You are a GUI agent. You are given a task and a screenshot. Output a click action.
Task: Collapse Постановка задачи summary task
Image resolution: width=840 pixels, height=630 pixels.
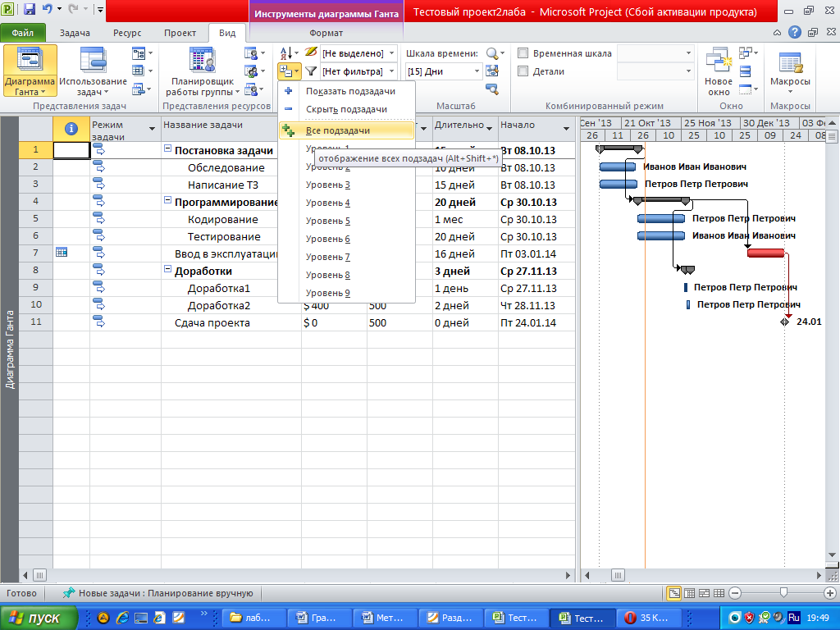[x=167, y=149]
